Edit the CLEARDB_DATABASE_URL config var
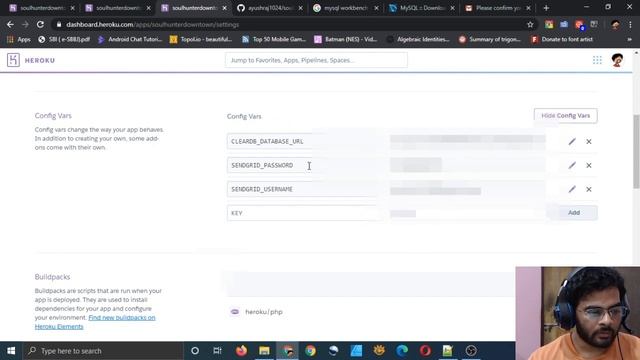The width and height of the screenshot is (640, 360). [x=572, y=141]
